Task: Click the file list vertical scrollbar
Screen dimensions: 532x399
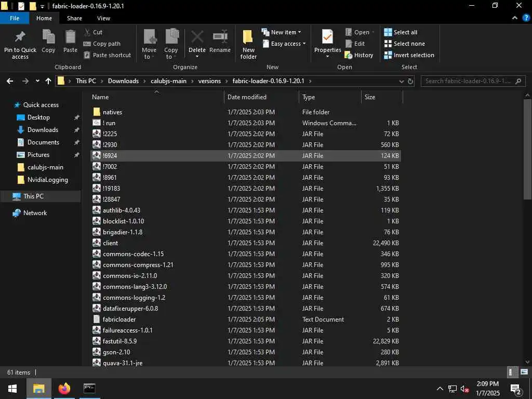Action: pos(527,149)
